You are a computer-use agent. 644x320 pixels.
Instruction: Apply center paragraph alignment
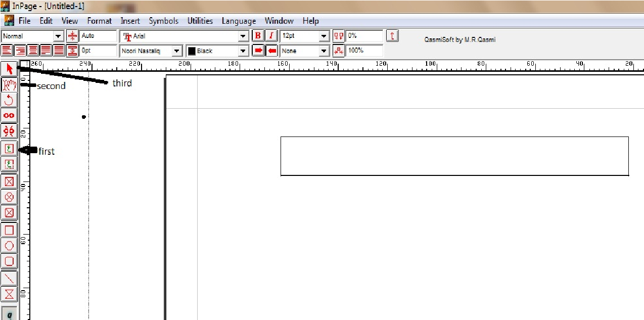click(33, 51)
